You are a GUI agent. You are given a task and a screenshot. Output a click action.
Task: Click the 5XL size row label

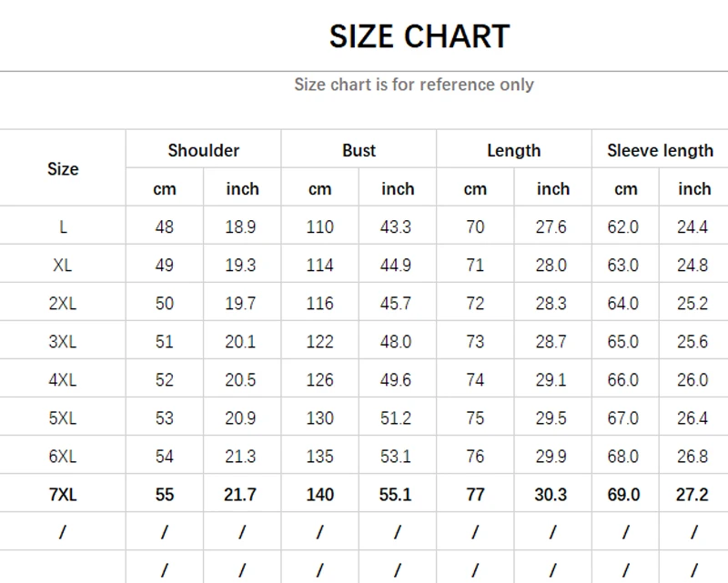(63, 418)
